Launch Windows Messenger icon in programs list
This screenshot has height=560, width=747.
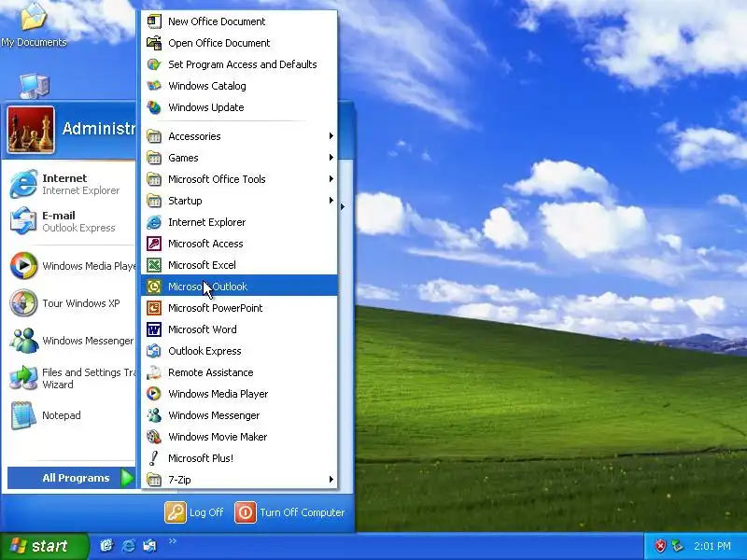[x=154, y=415]
